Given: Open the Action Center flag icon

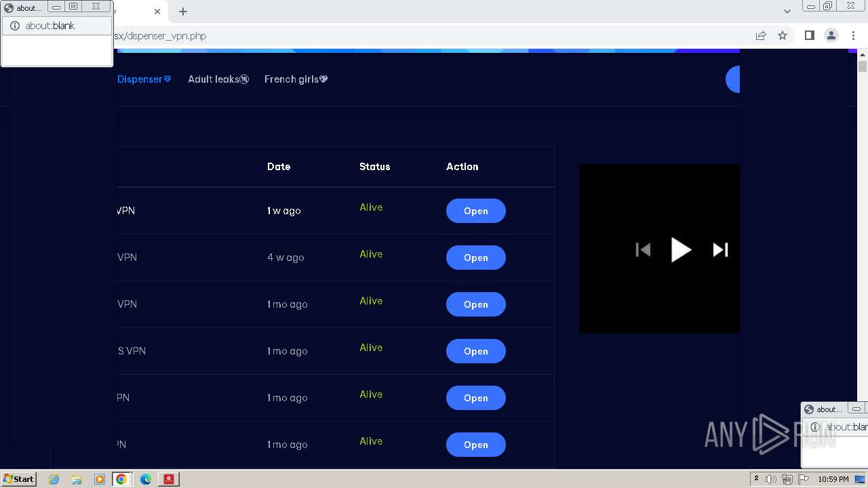Looking at the screenshot, I should coord(804,479).
